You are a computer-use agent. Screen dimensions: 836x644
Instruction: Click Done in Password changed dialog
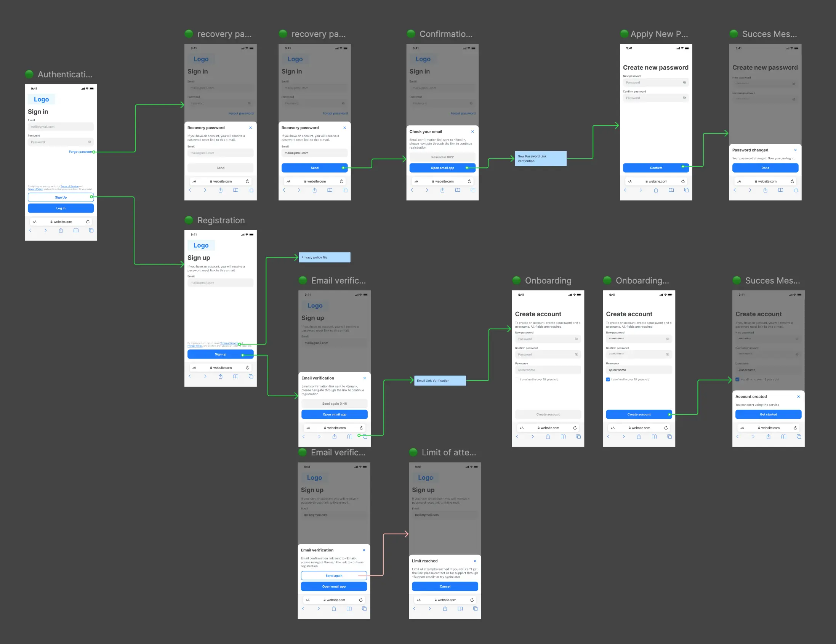point(765,168)
